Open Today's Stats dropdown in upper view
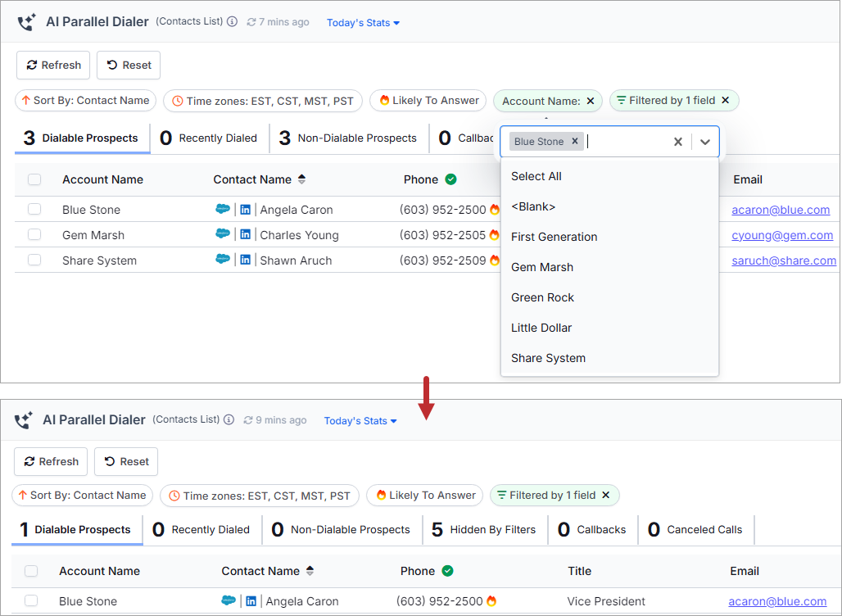Screen dimensions: 842x616 [x=363, y=23]
